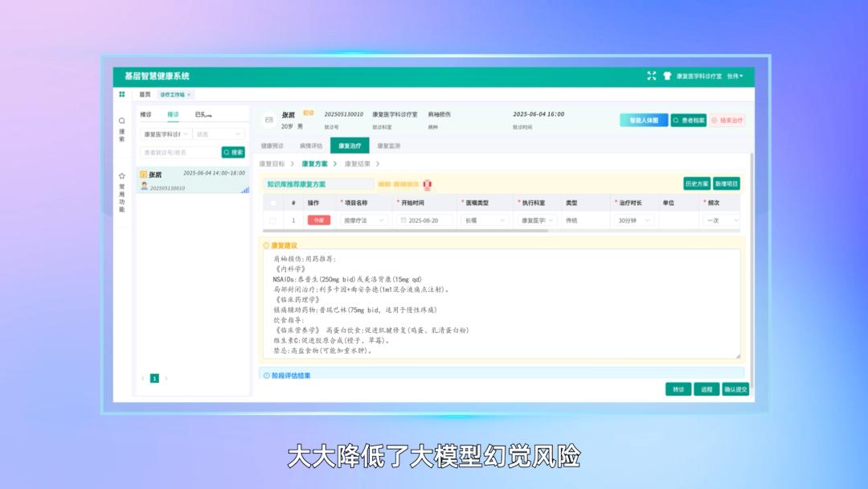Open the 一次 frequency dropdown
Viewport: 868px width, 489px height.
[x=721, y=220]
